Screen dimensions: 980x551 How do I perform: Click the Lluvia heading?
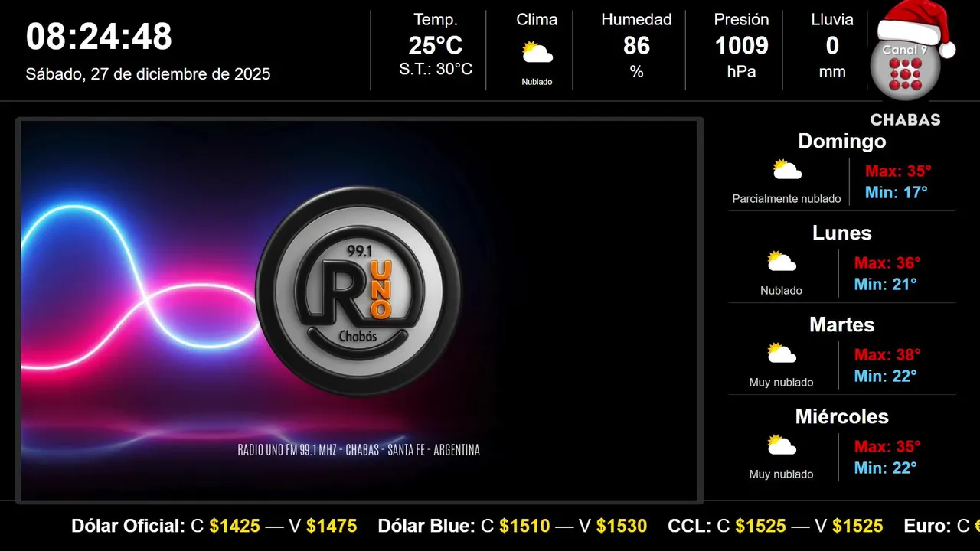(x=832, y=20)
